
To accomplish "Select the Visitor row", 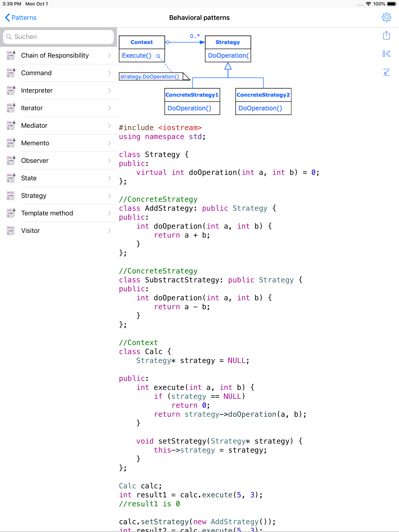I will click(x=58, y=231).
